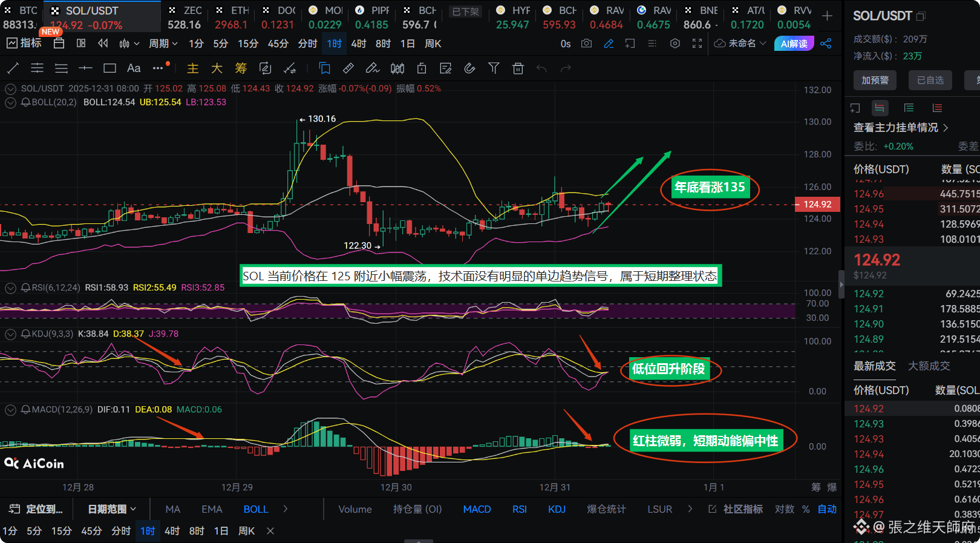Collapse the right order book panel handle
The image size is (980, 543).
[841, 285]
